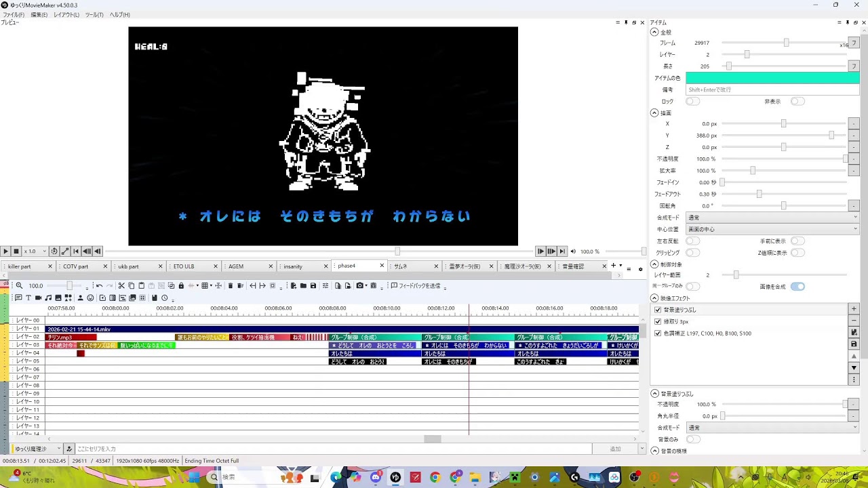Undo the last edit
This screenshot has width=868, height=488.
(x=99, y=285)
